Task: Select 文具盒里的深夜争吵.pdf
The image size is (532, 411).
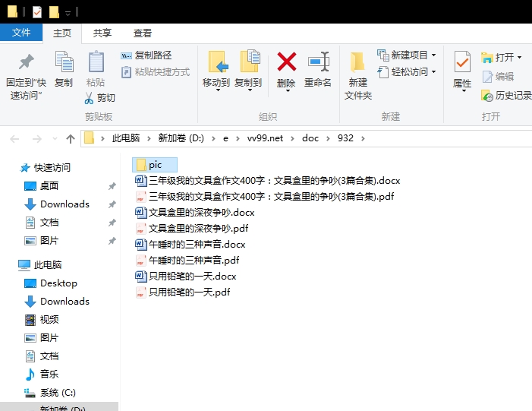Action: tap(192, 228)
